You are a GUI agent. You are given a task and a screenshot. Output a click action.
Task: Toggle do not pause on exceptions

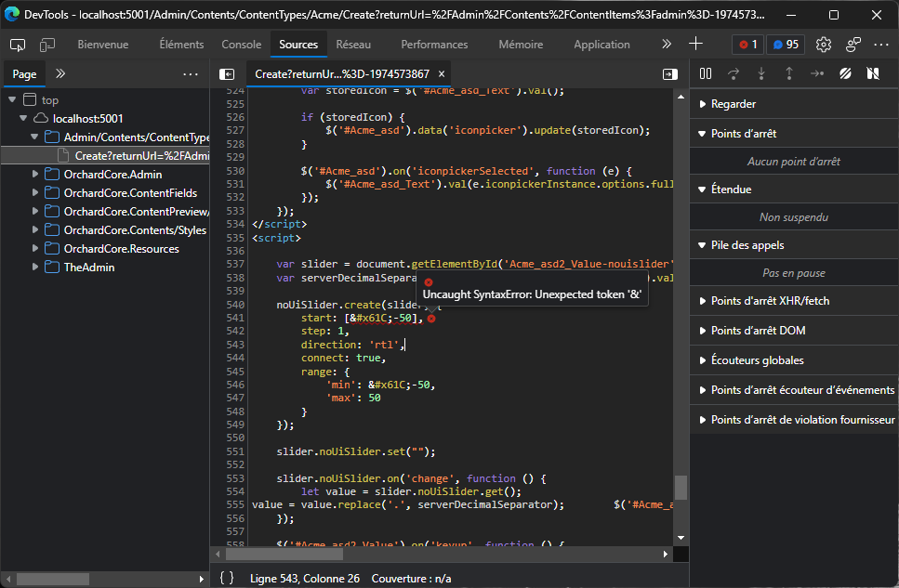(x=873, y=73)
